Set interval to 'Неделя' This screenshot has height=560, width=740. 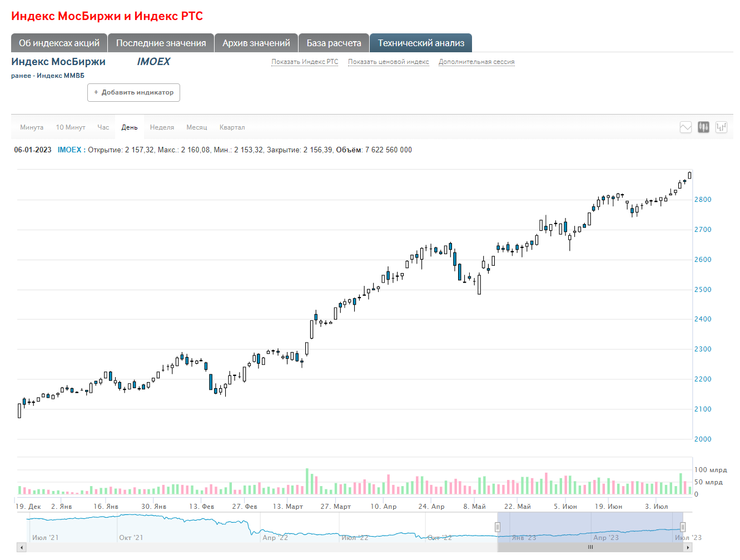click(x=162, y=127)
